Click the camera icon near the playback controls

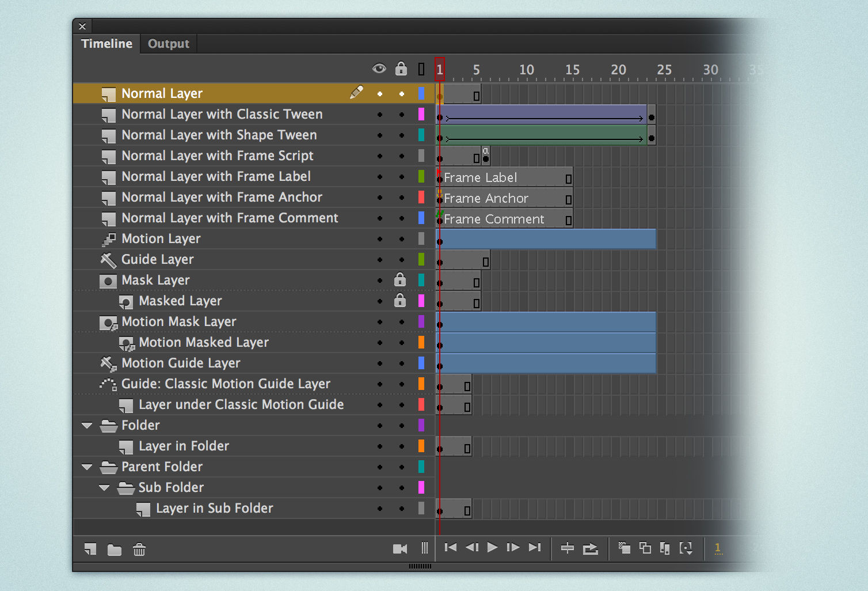click(400, 548)
